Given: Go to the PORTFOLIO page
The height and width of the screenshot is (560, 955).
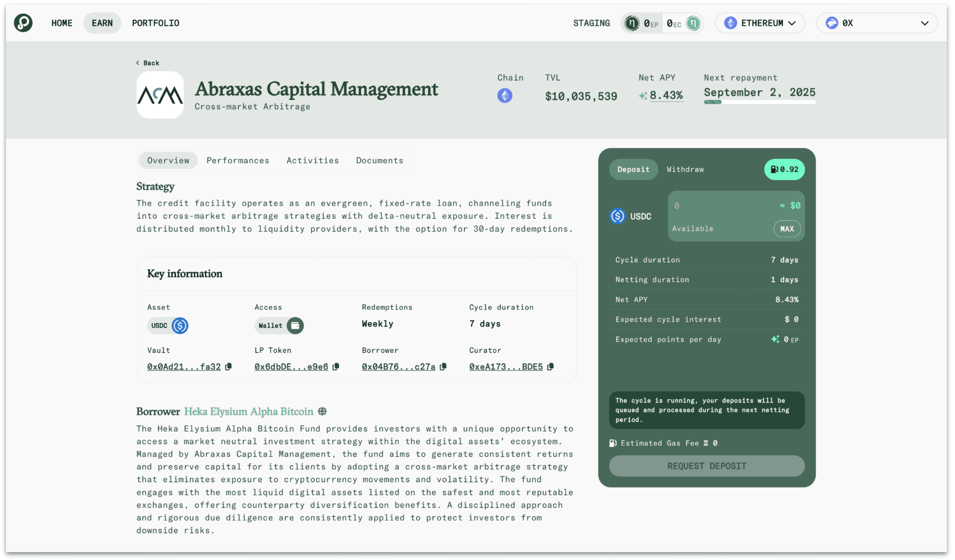Looking at the screenshot, I should click(x=155, y=23).
